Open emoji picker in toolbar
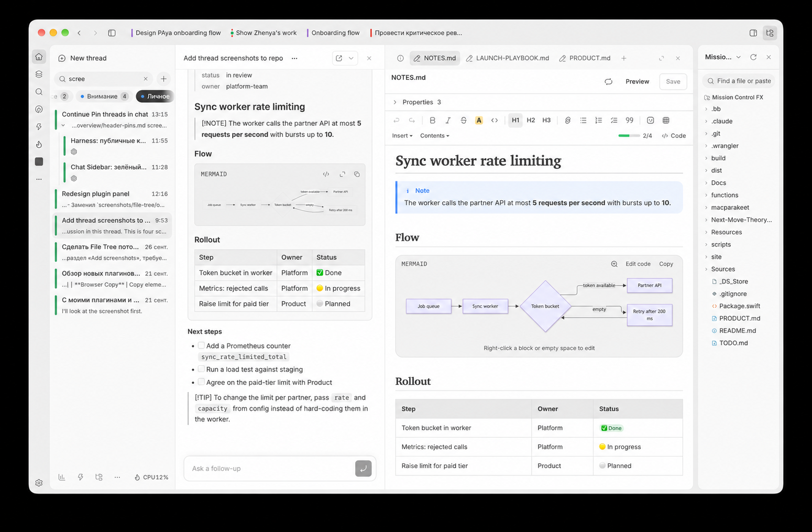 (x=650, y=120)
